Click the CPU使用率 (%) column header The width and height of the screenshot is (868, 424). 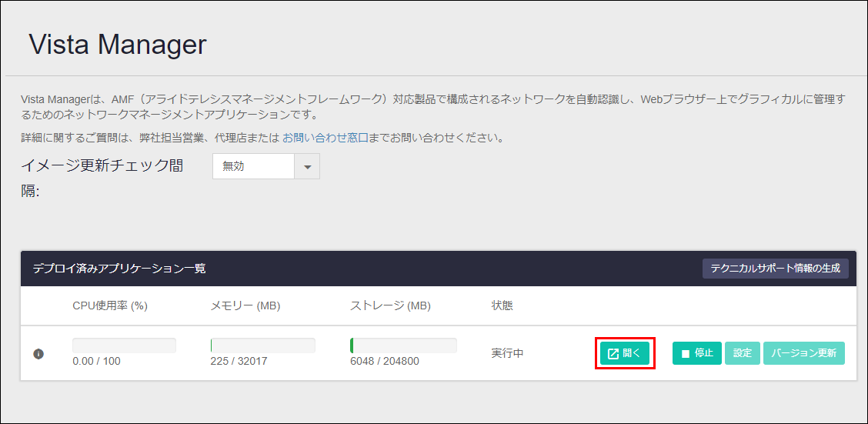tap(110, 305)
